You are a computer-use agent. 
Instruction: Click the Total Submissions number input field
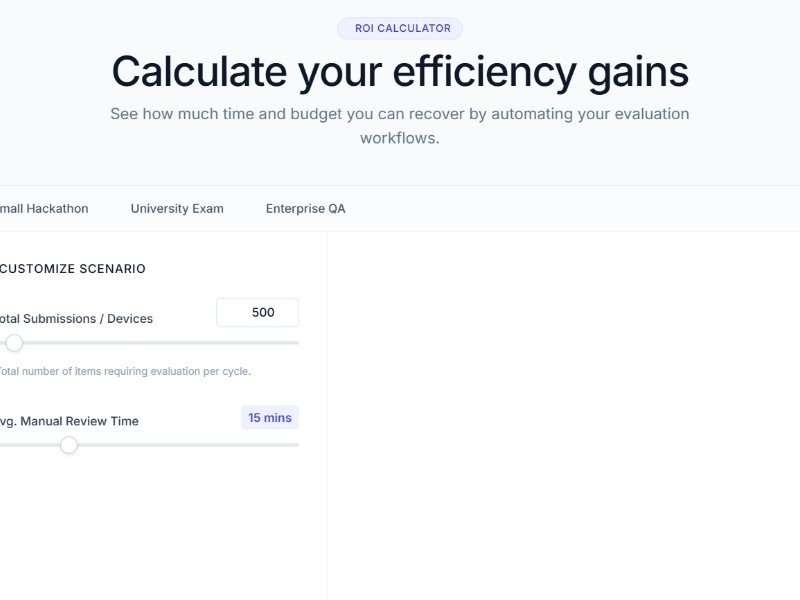click(x=257, y=312)
